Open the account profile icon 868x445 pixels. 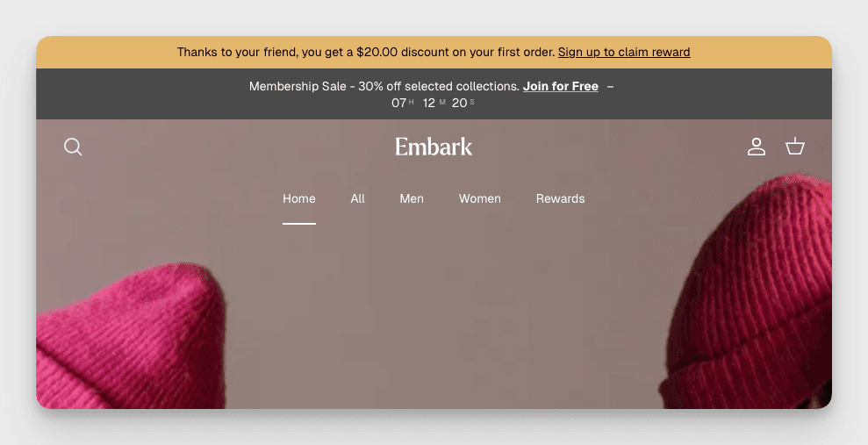coord(757,147)
